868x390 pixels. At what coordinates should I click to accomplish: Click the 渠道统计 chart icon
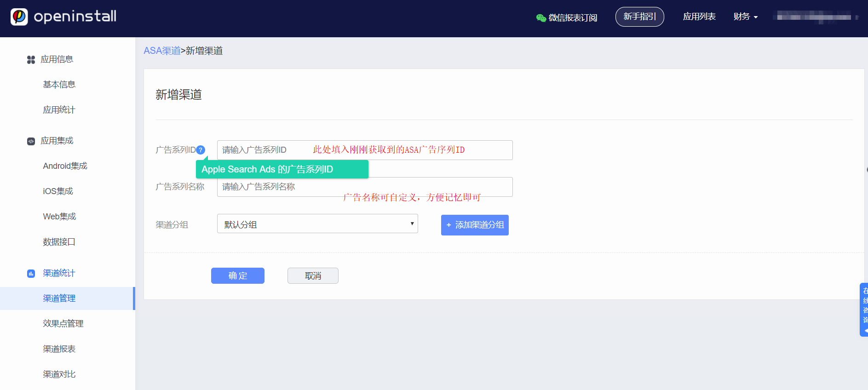pyautogui.click(x=31, y=274)
